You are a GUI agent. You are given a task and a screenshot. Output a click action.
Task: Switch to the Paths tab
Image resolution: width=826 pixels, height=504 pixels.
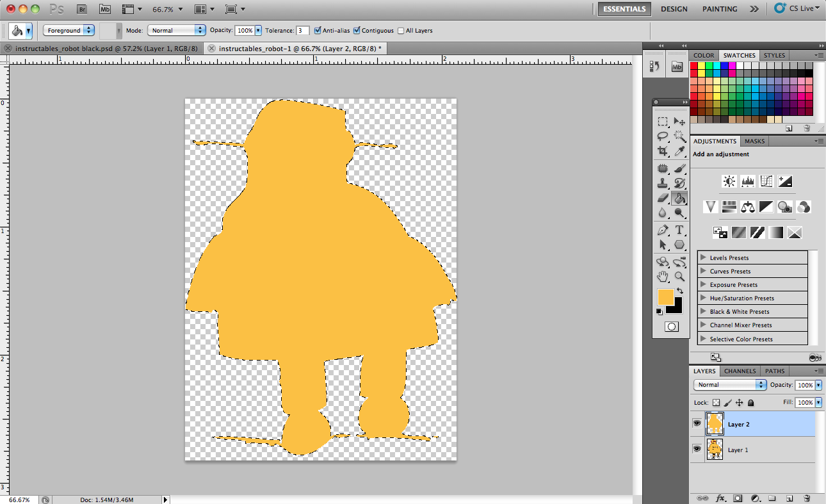tap(775, 371)
